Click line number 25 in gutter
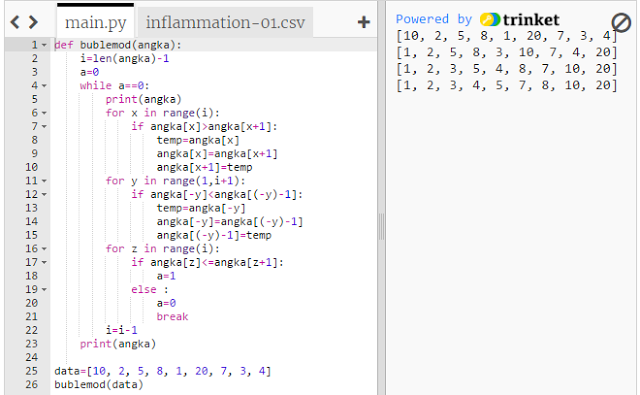 31,371
